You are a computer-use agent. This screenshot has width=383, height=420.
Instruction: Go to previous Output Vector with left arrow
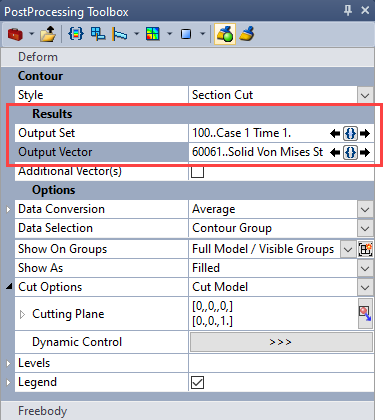tap(335, 153)
